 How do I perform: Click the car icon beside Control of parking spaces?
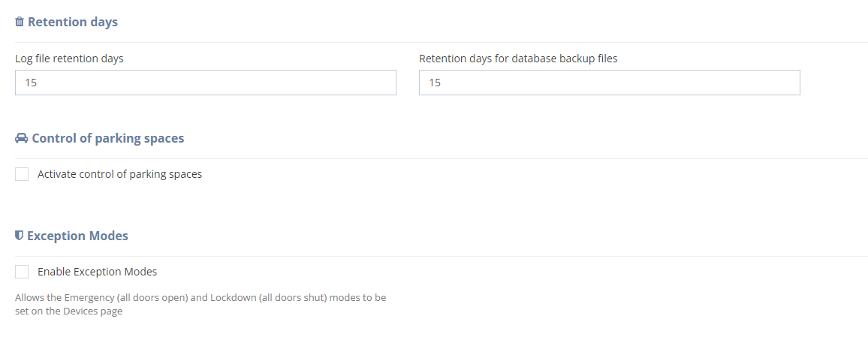pos(22,138)
